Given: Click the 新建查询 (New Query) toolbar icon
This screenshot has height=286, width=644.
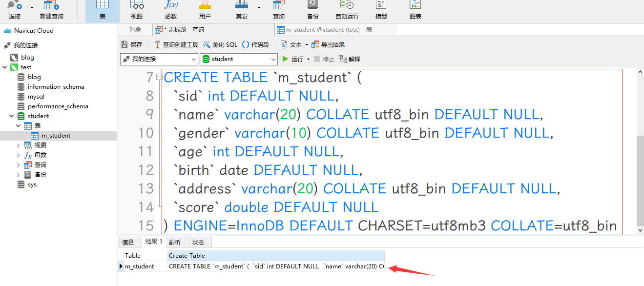Looking at the screenshot, I should click(x=51, y=10).
